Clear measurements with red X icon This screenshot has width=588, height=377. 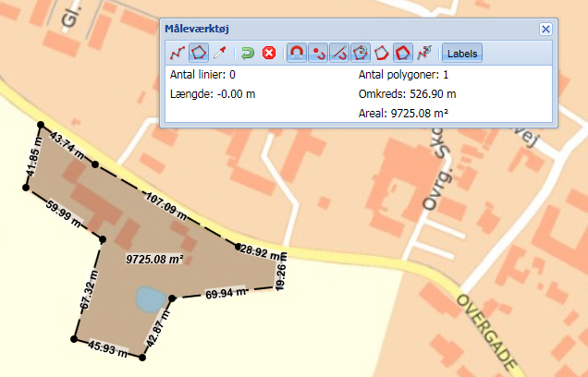click(269, 53)
